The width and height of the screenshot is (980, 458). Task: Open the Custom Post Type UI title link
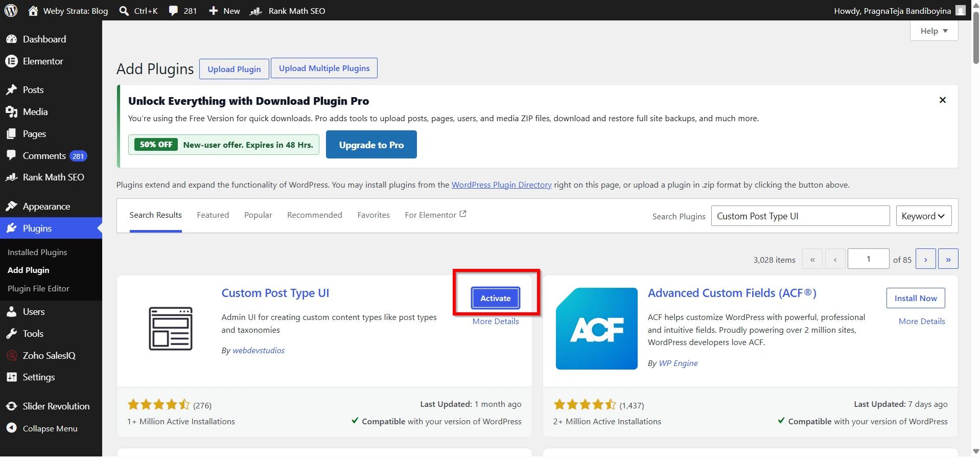tap(275, 293)
